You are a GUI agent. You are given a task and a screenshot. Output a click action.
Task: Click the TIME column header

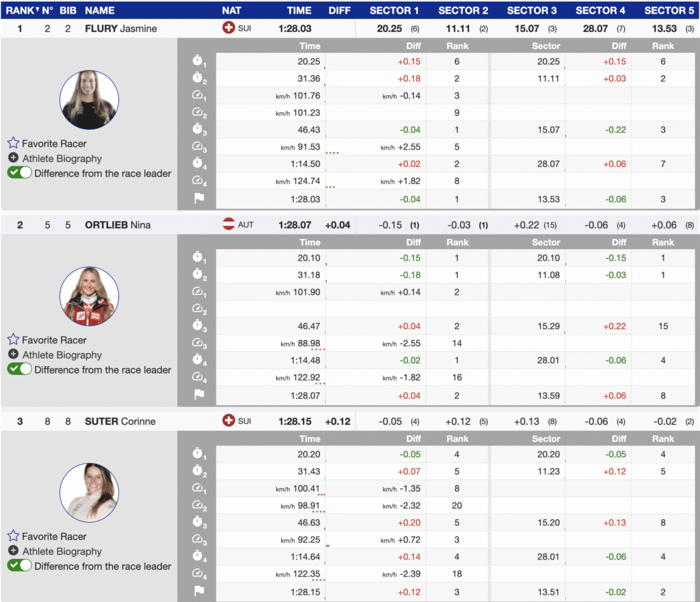299,10
